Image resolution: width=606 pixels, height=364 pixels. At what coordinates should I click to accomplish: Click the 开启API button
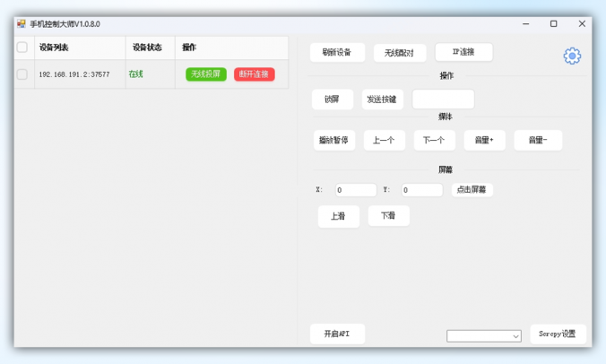[x=337, y=334]
